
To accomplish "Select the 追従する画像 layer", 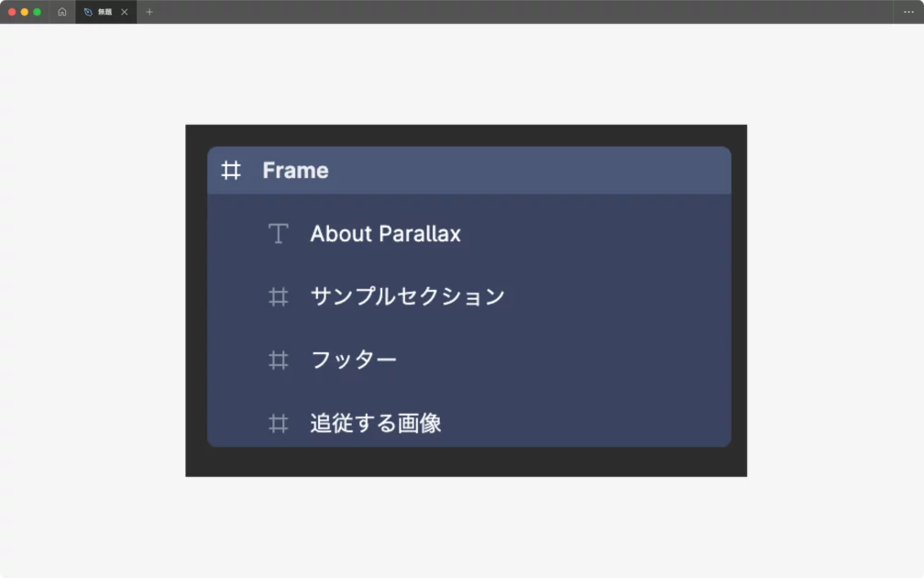I will [376, 423].
